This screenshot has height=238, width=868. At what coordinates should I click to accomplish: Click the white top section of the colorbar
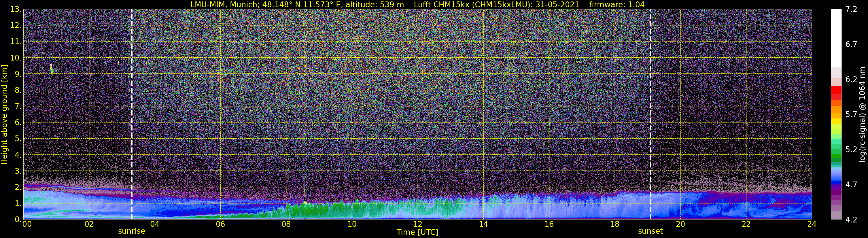point(836,38)
